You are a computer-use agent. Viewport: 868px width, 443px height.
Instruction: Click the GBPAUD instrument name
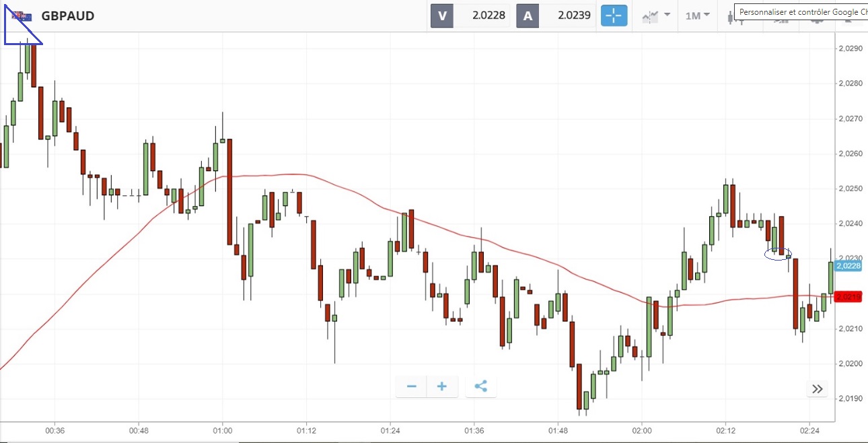coord(68,16)
